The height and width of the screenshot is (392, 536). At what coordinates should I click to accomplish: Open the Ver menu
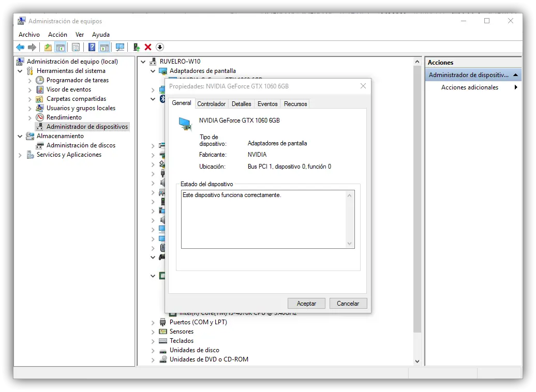coord(80,35)
